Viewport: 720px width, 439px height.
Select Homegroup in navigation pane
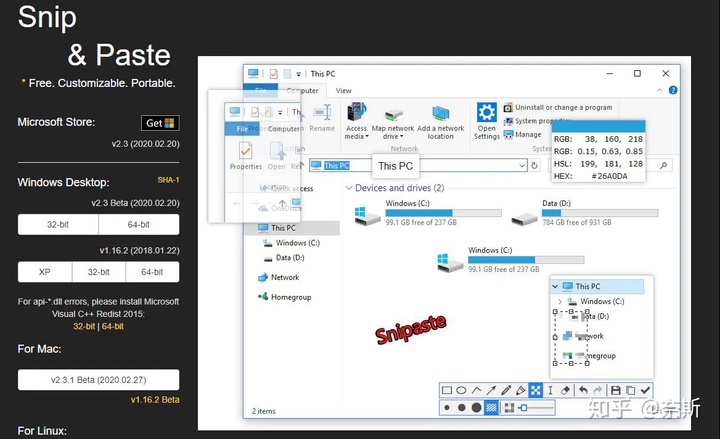(284, 297)
